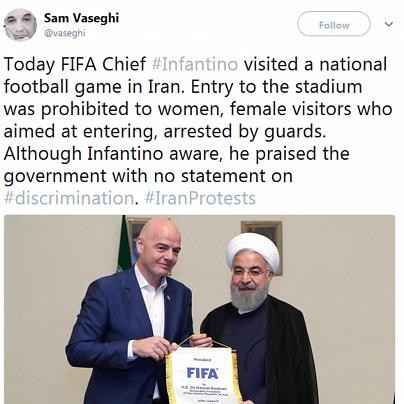Click the phrase "government with no statement on"

(148, 176)
